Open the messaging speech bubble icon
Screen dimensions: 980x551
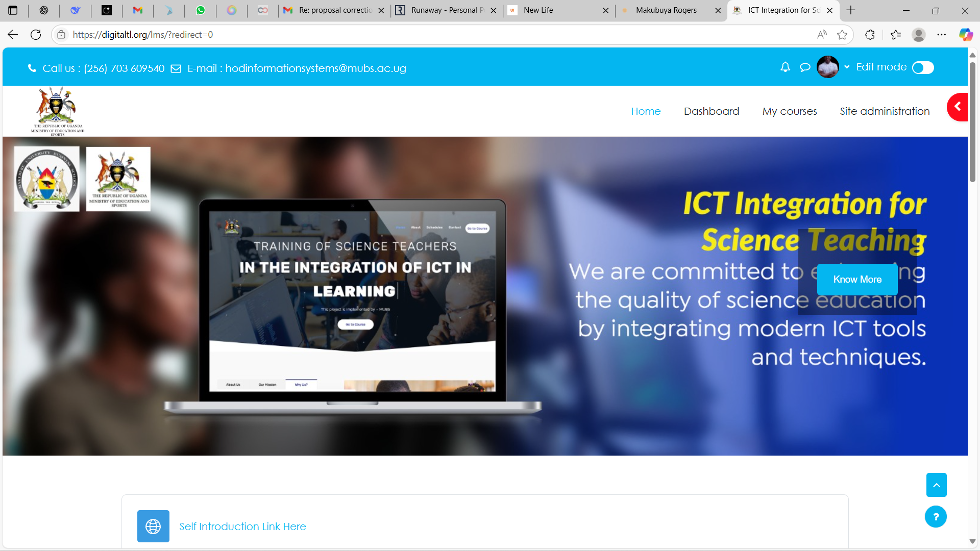805,67
